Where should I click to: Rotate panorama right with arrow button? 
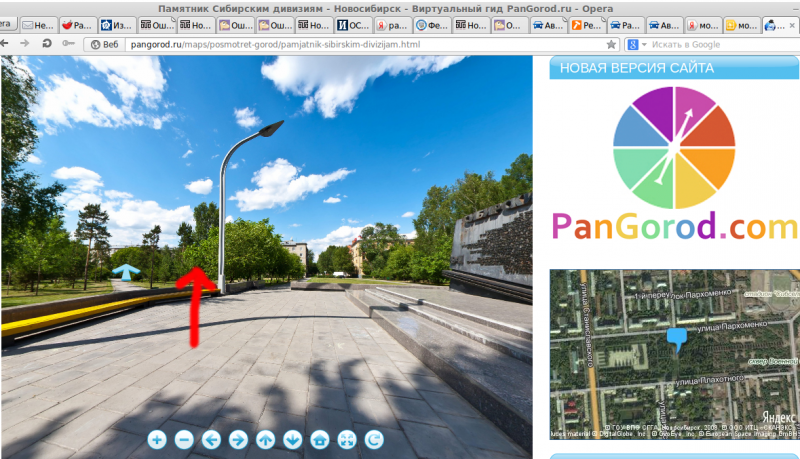point(238,439)
